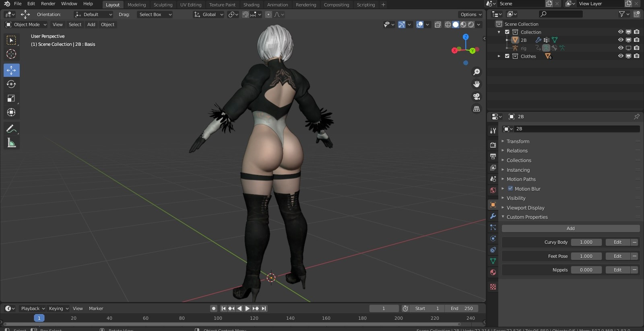Open the Modifier wrench properties tab

493,216
